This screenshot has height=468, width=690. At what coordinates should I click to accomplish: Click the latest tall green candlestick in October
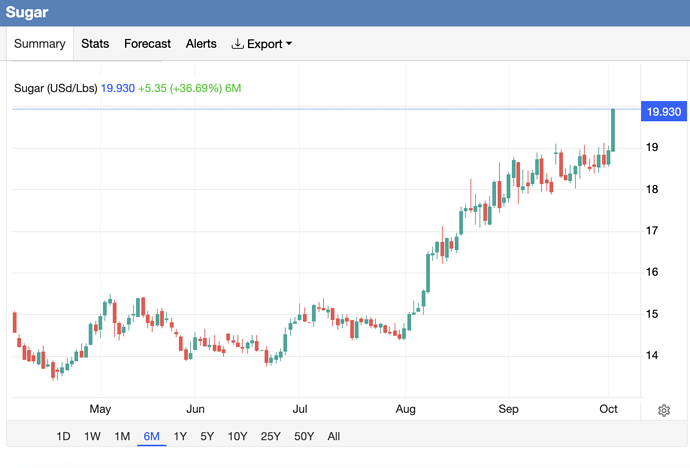coord(613,130)
